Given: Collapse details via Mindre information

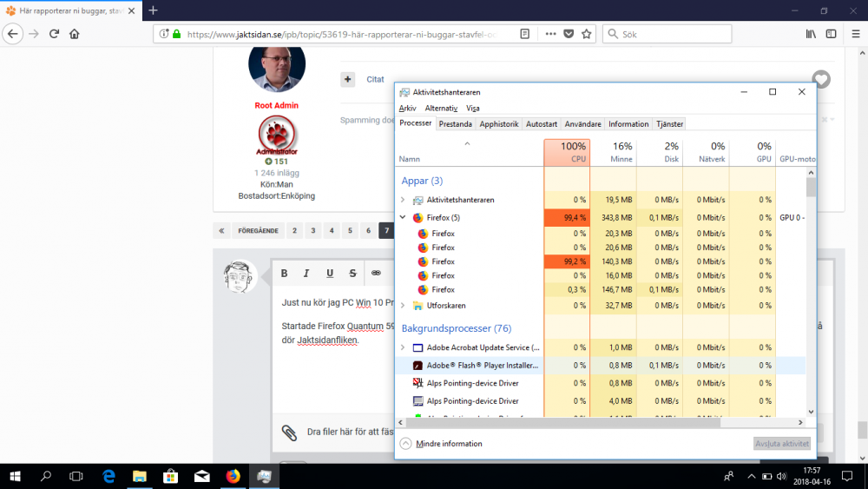Looking at the screenshot, I should click(x=440, y=444).
